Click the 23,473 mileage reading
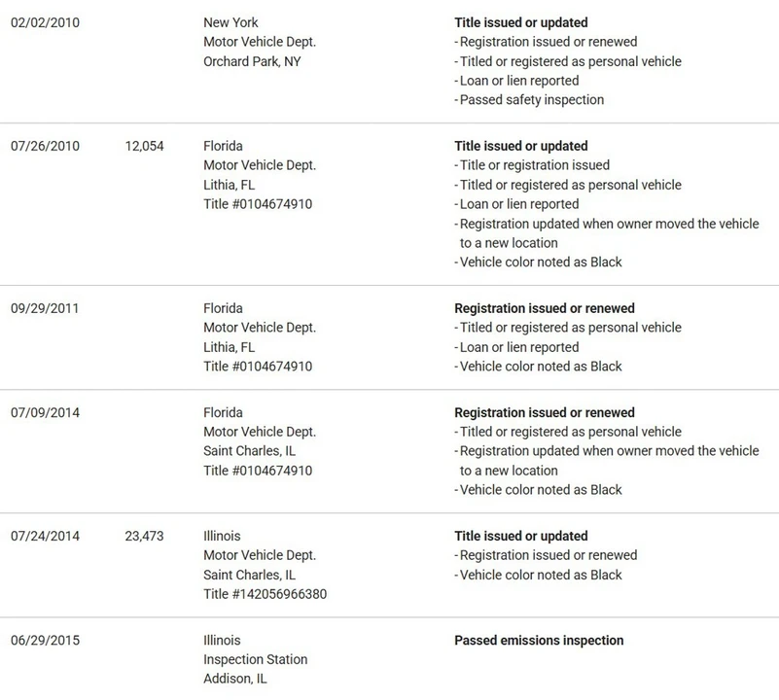The height and width of the screenshot is (700, 779). (x=145, y=536)
